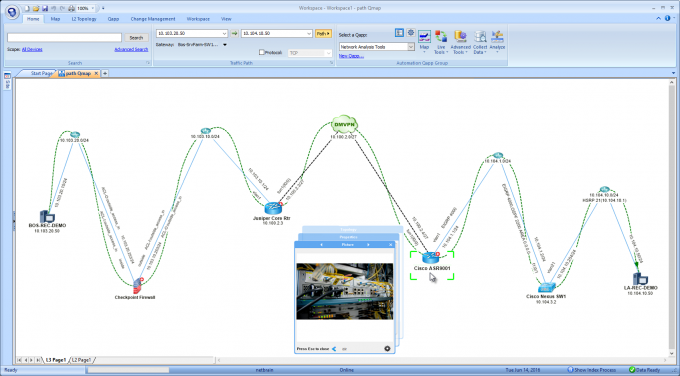This screenshot has width=680, height=376.
Task: Toggle the Protocol checkbox
Action: point(262,52)
